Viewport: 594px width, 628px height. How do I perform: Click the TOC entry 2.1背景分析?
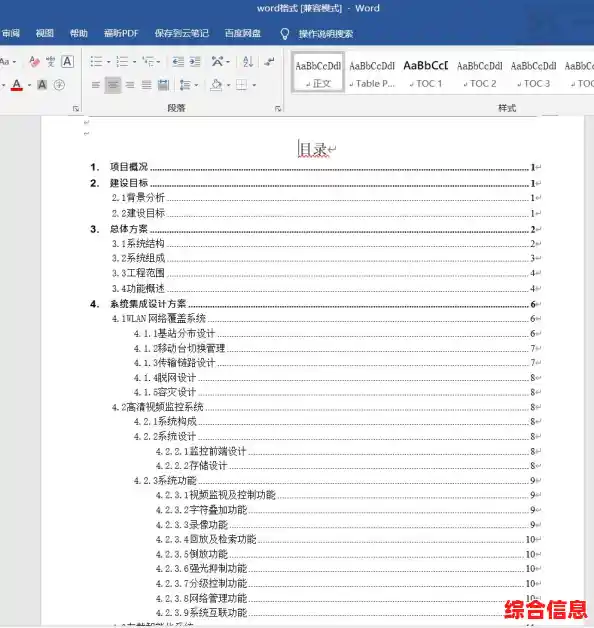138,197
